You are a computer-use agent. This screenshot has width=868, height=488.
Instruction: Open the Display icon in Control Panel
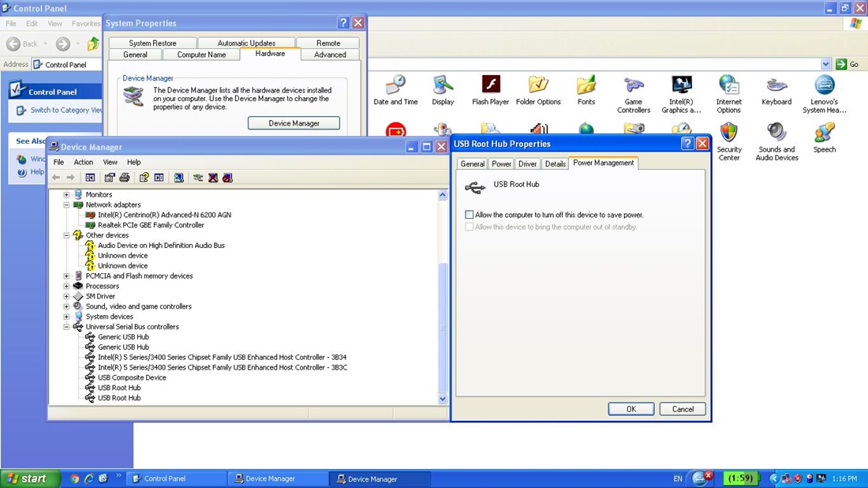coord(443,90)
